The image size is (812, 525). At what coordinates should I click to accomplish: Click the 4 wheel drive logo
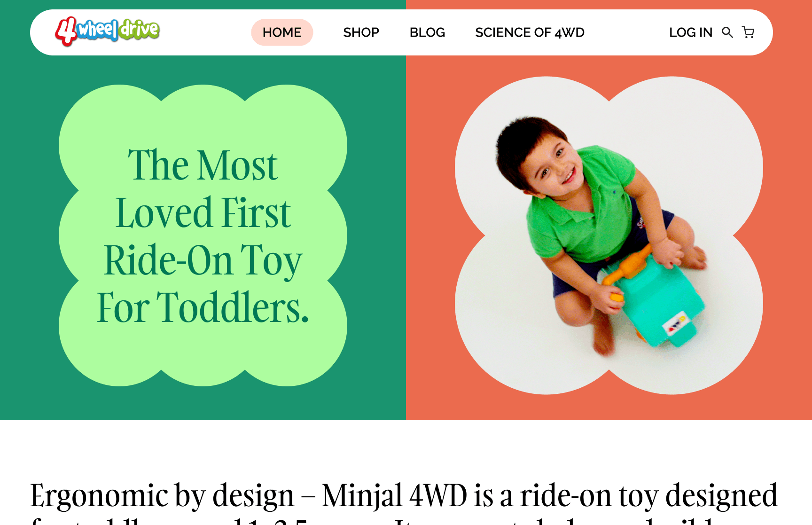coord(107,31)
